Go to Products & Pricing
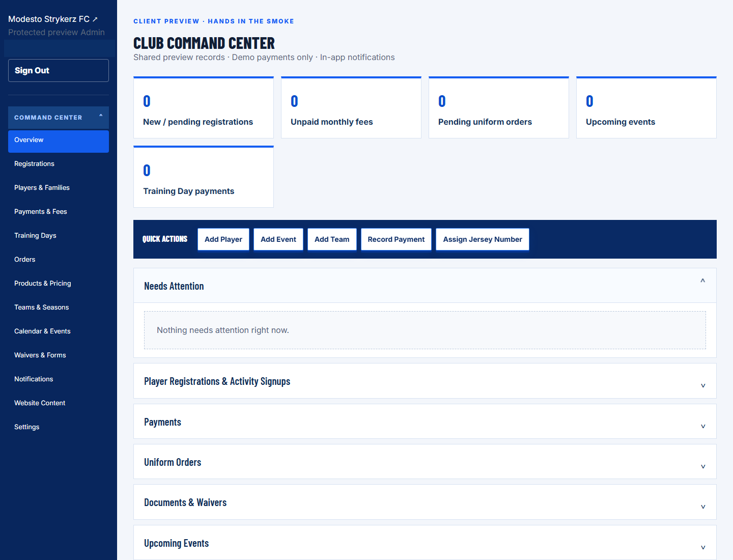The height and width of the screenshot is (560, 733). pos(59,284)
